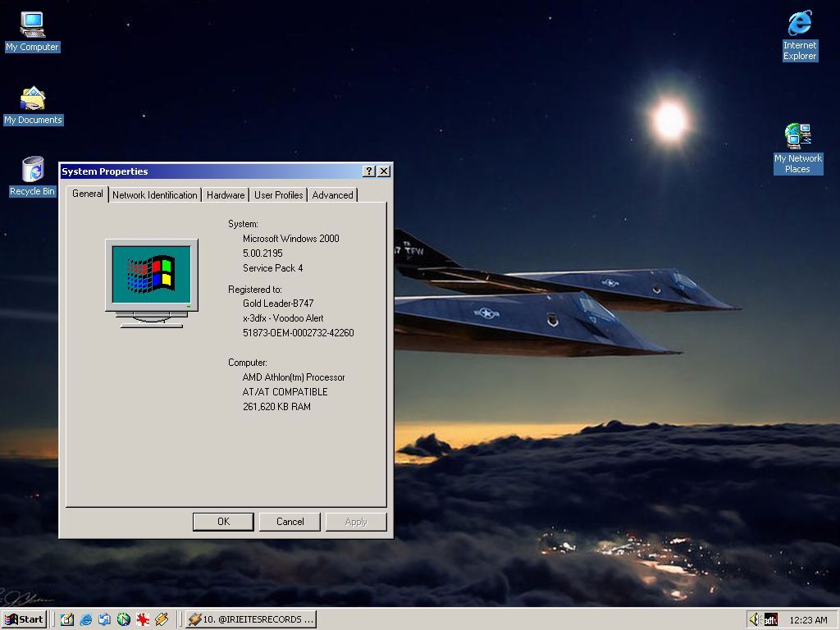Open the My Computer desktop icon
Screen dimensions: 840x630
coord(33,25)
